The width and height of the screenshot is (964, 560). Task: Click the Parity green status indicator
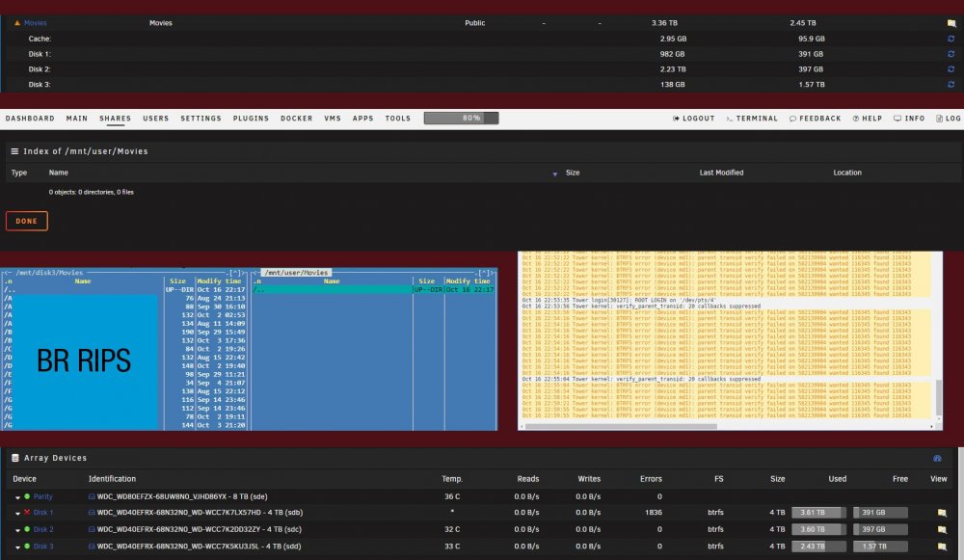[27, 496]
